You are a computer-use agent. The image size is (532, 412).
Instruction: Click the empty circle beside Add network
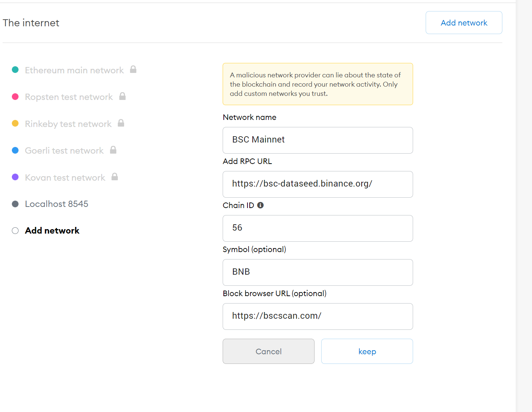tap(15, 231)
